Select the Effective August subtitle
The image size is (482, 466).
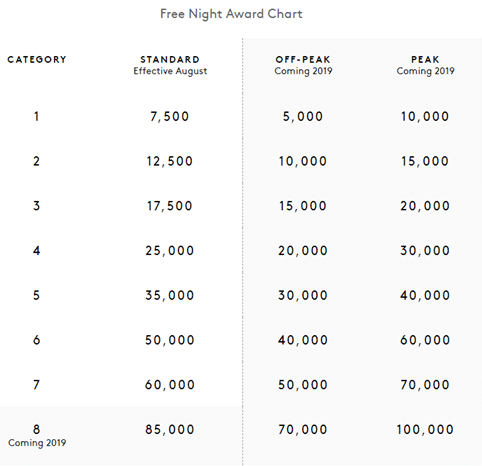click(x=170, y=71)
